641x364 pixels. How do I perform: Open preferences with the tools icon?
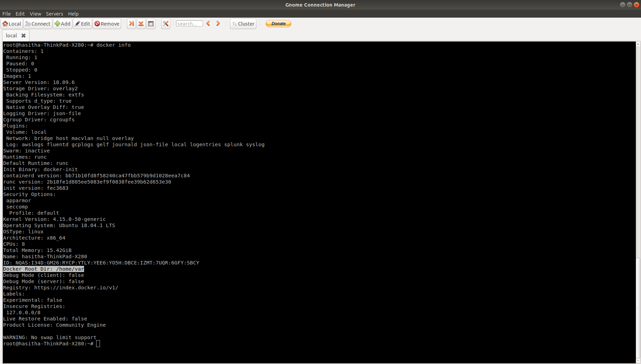pyautogui.click(x=166, y=24)
